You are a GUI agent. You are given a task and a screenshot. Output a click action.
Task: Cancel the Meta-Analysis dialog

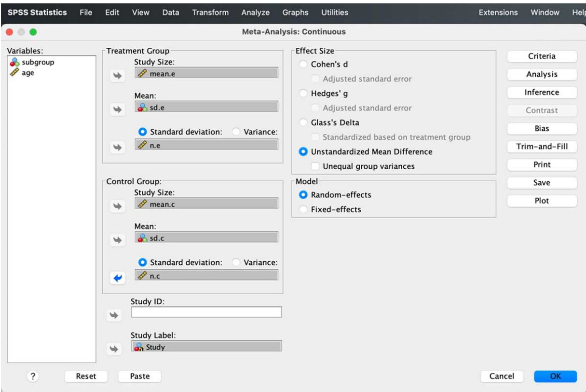[x=502, y=376]
